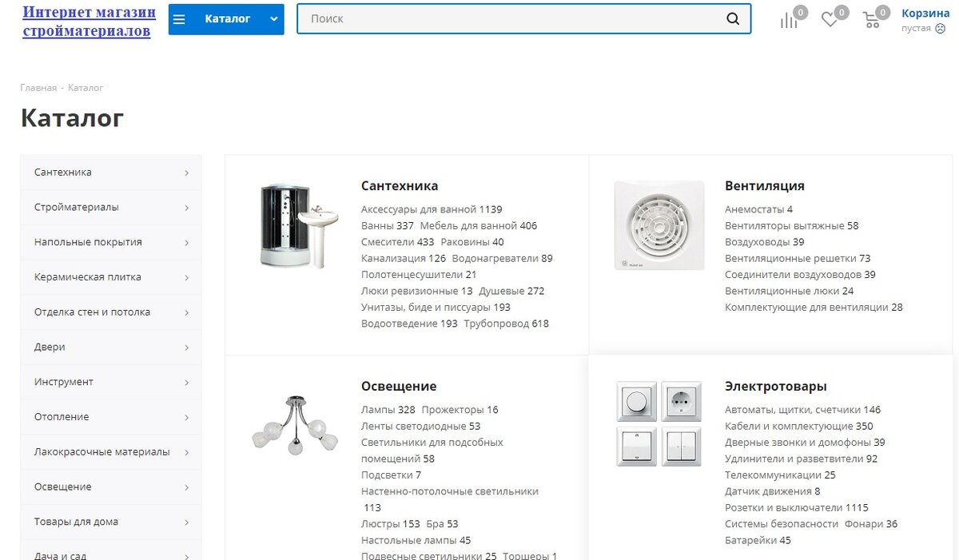The width and height of the screenshot is (959, 560).
Task: Open Смесители 433 subcategory
Action: tap(398, 242)
